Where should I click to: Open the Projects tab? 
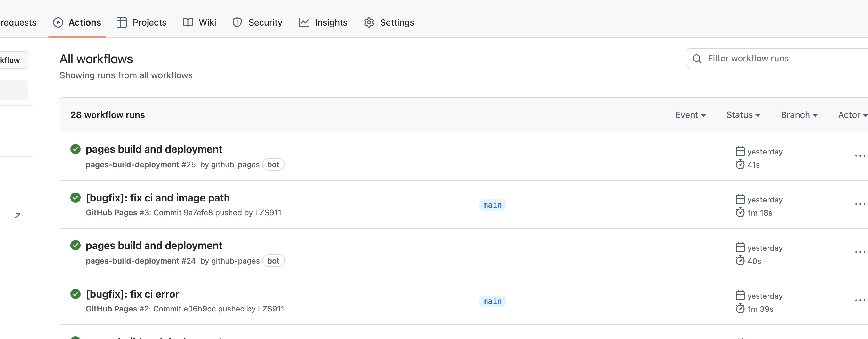coord(141,22)
